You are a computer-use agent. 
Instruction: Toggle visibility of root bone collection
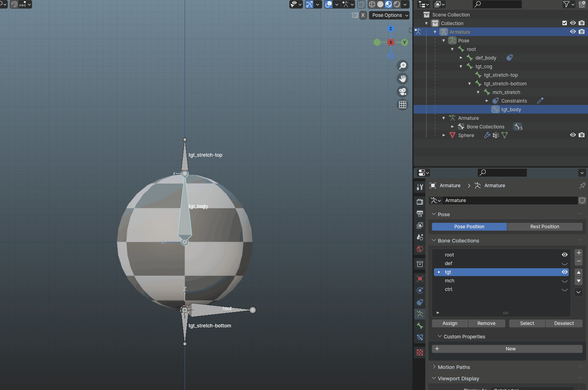564,255
